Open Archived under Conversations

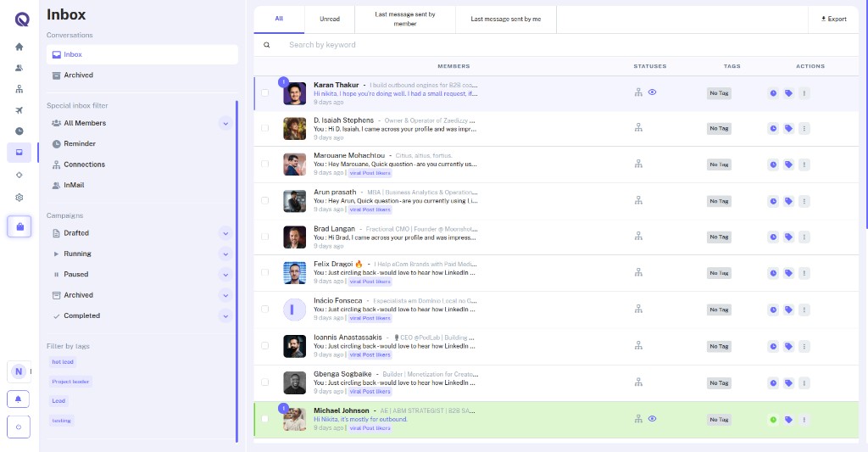click(x=142, y=75)
